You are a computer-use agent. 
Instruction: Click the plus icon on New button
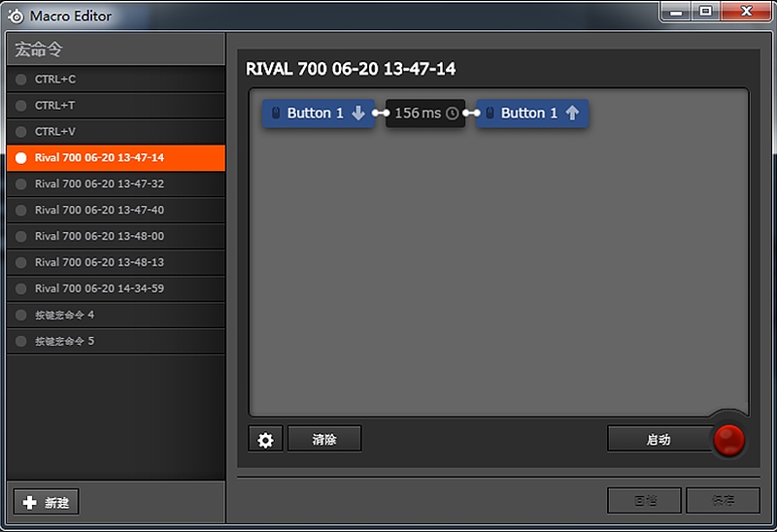30,503
